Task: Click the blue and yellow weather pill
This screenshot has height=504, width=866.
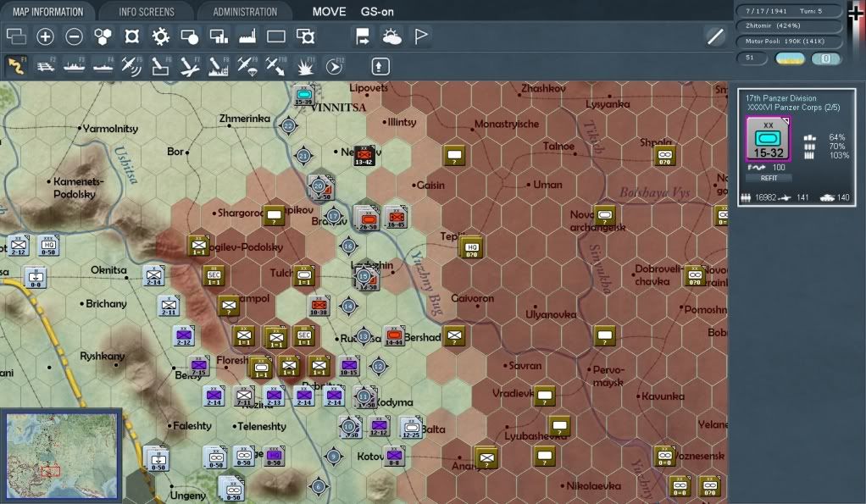Action: (791, 58)
